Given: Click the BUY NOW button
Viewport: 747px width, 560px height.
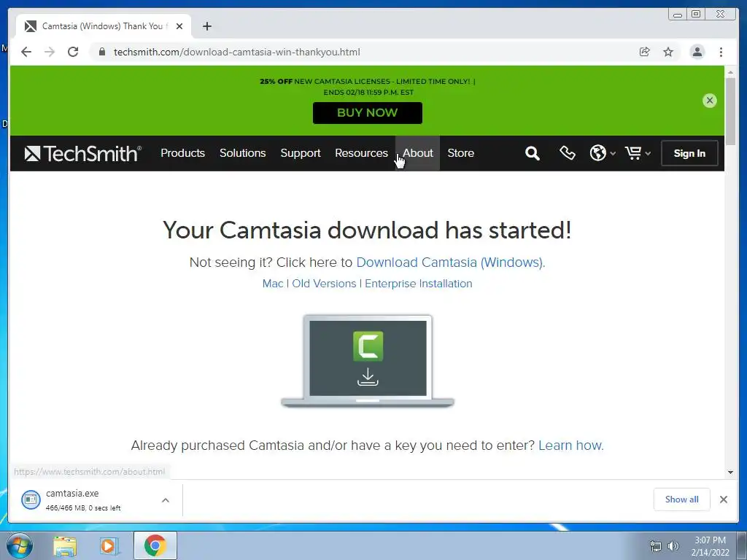Looking at the screenshot, I should (368, 113).
